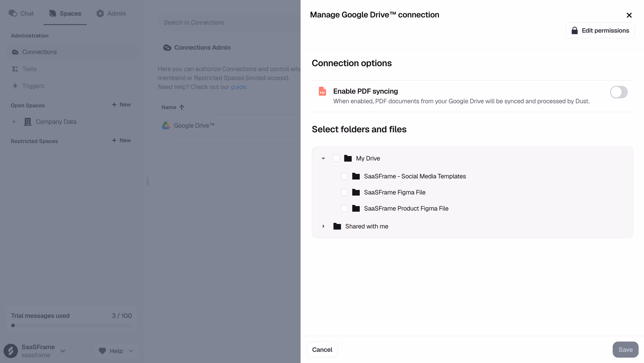644x363 pixels.
Task: Click the SaaSFrame workspace avatar logo
Action: [11, 351]
